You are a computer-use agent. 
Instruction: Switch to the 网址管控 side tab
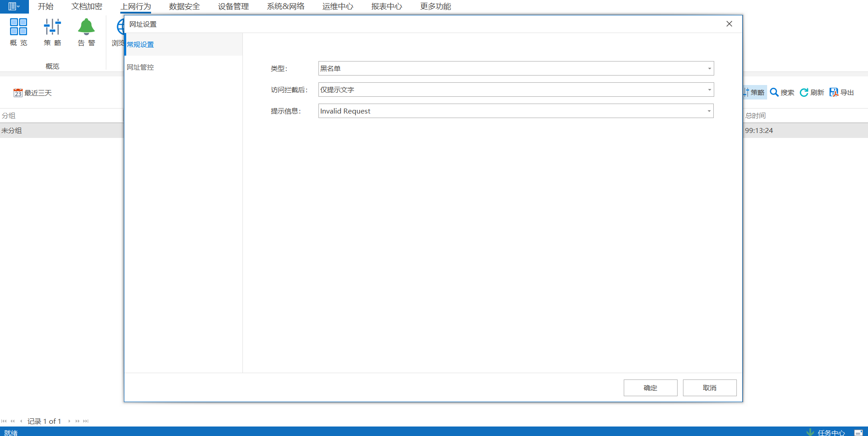140,67
